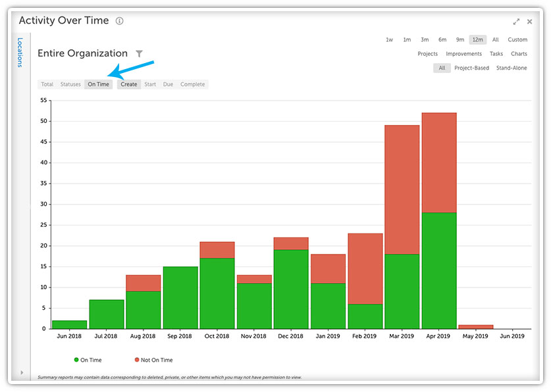Click the Mar 2019 axis label
Screen dimensions: 551x392
(x=402, y=336)
